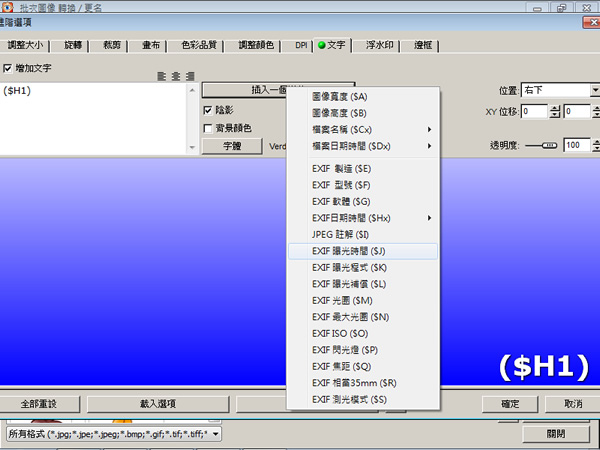600x450 pixels.
Task: Select the left-align text icon
Action: point(161,77)
